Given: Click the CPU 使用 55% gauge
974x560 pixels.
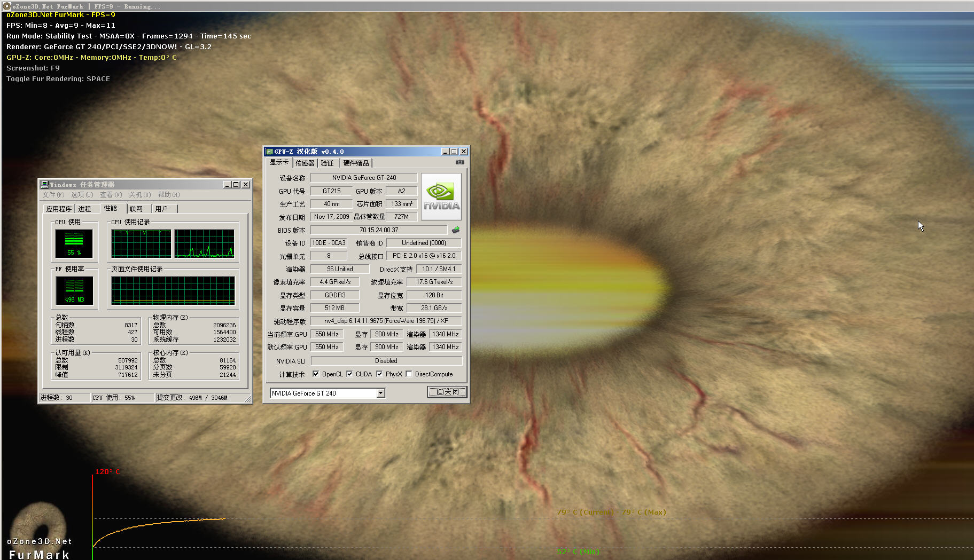Looking at the screenshot, I should [x=74, y=243].
